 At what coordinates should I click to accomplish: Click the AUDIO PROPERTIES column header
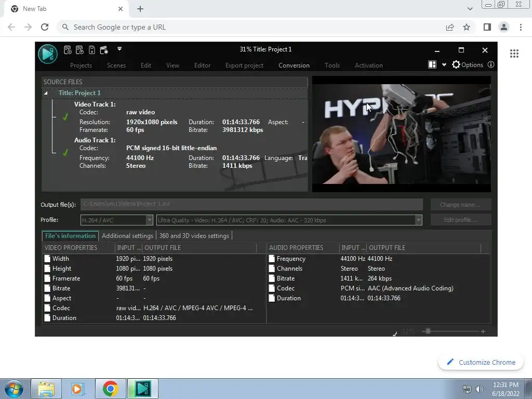tap(303, 248)
